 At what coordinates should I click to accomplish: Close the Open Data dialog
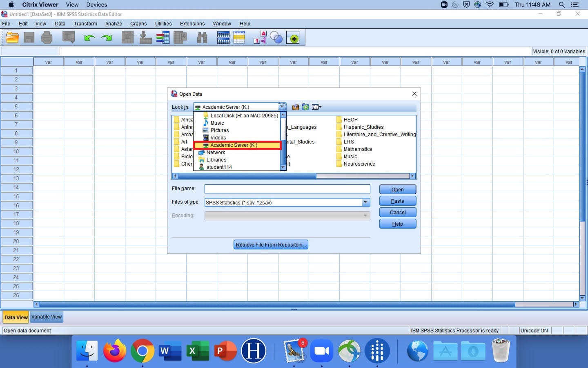[x=414, y=94]
